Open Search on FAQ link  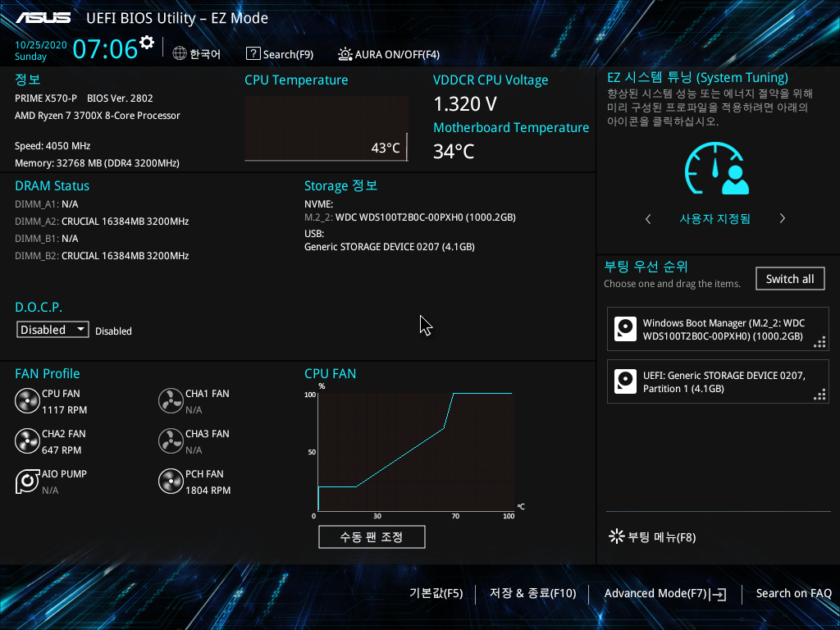[x=793, y=593]
